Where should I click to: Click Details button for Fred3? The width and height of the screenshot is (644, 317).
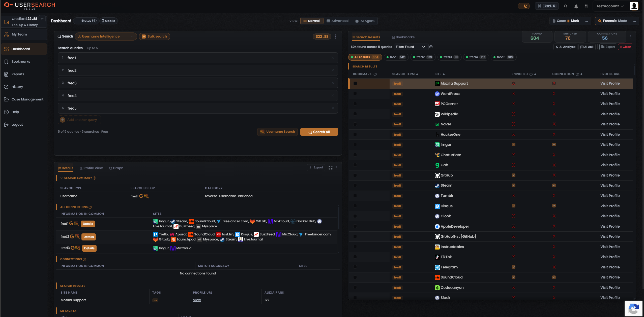point(89,248)
